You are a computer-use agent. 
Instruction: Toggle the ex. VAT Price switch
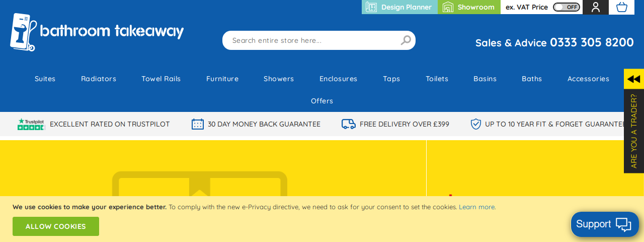[x=567, y=7]
